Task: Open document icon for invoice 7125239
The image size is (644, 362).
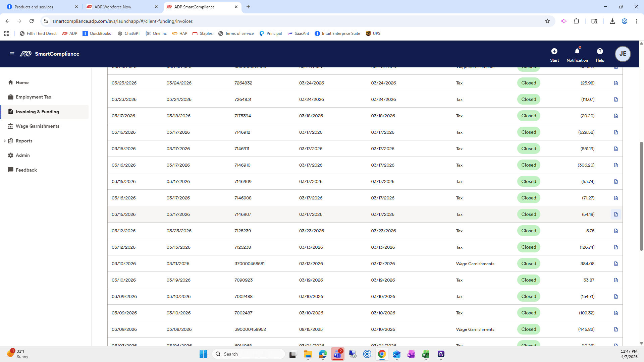Action: pos(616,231)
